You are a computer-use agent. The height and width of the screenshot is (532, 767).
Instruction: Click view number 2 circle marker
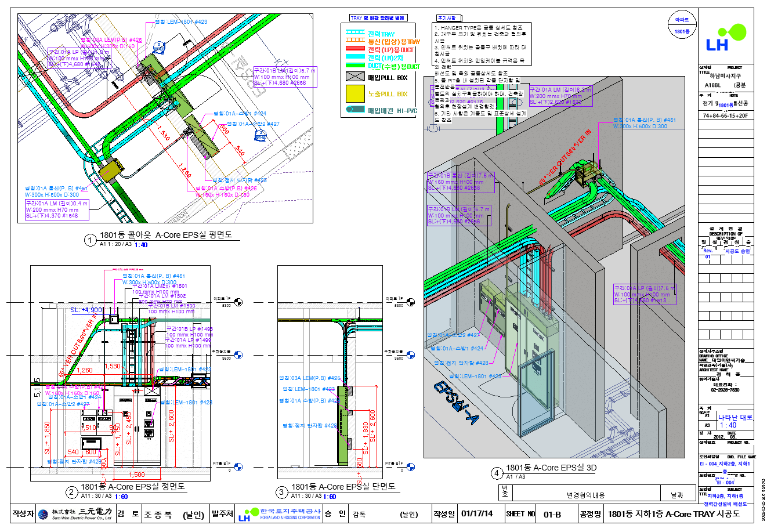(71, 493)
